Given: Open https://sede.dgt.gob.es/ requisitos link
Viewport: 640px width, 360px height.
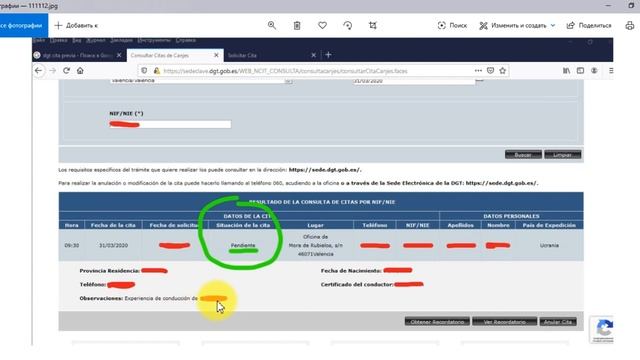Looking at the screenshot, I should click(x=325, y=170).
